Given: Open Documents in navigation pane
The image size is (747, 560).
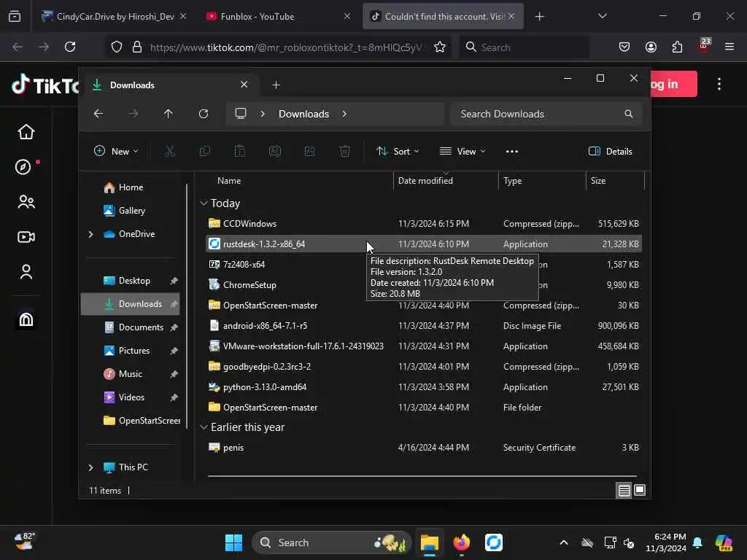Looking at the screenshot, I should 131,327.
